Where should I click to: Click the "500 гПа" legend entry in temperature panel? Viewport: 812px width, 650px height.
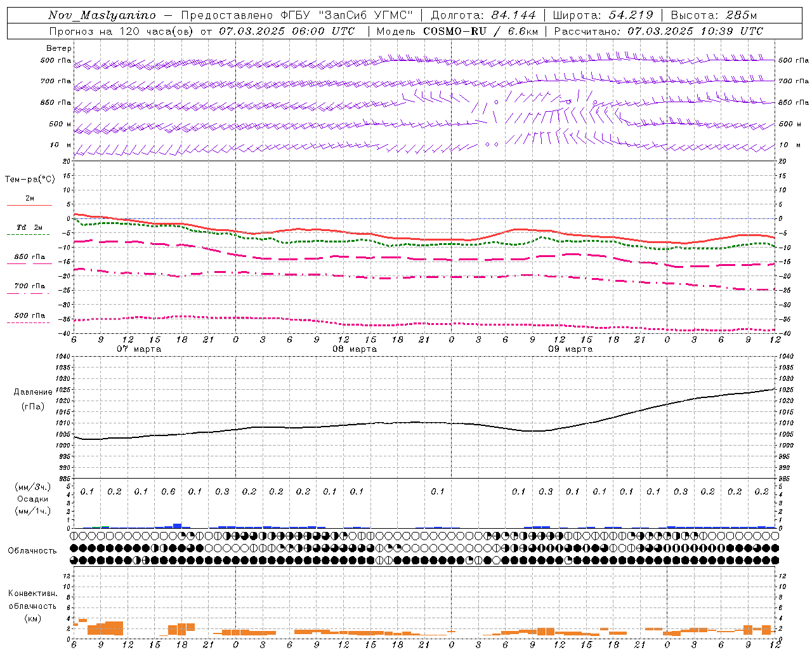[29, 315]
